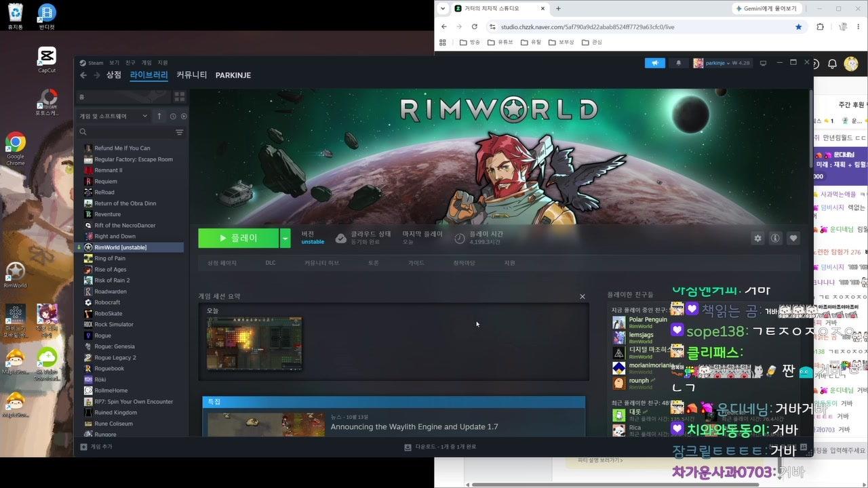Bookmark current page star in Chrome

798,26
